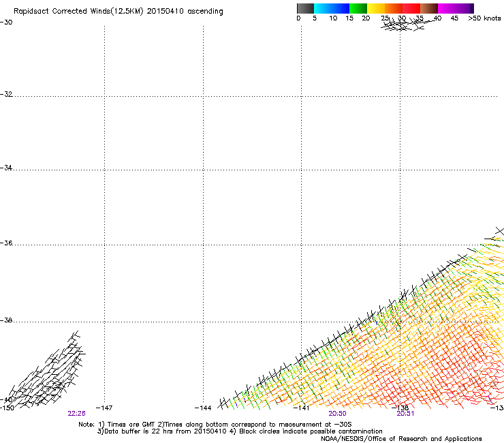The height and width of the screenshot is (443, 504).
Task: Click the '>50 knots' legend label
Action: (x=484, y=18)
